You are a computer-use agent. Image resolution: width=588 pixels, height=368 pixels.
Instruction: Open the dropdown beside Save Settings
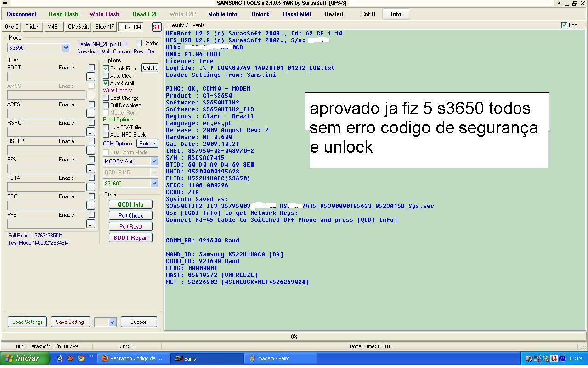pos(112,322)
